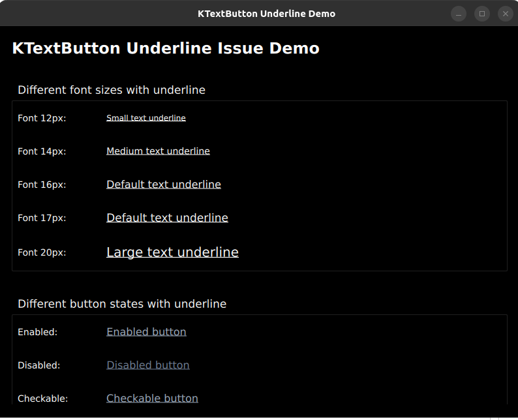Select the "Different button states with underline" group title
518x420 pixels.
122,304
